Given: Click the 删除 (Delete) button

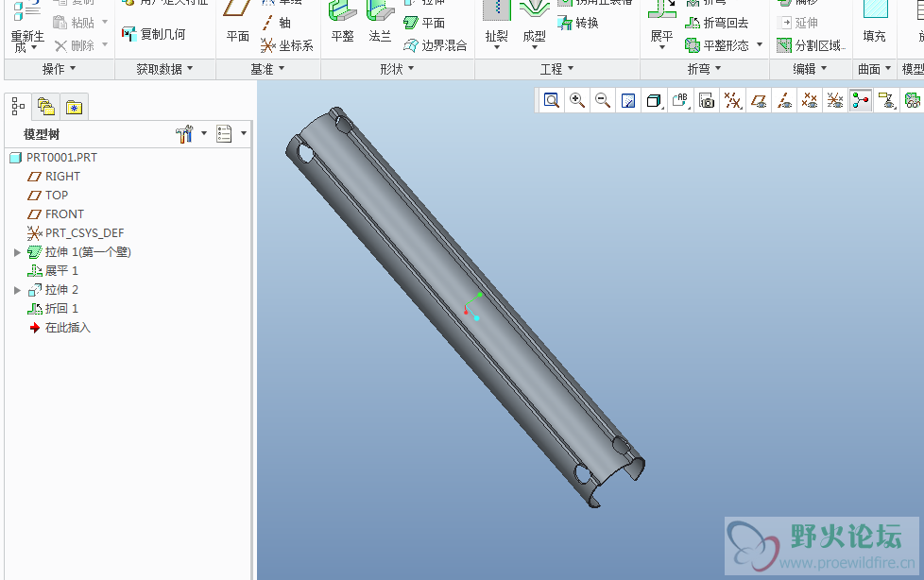Looking at the screenshot, I should [x=74, y=45].
